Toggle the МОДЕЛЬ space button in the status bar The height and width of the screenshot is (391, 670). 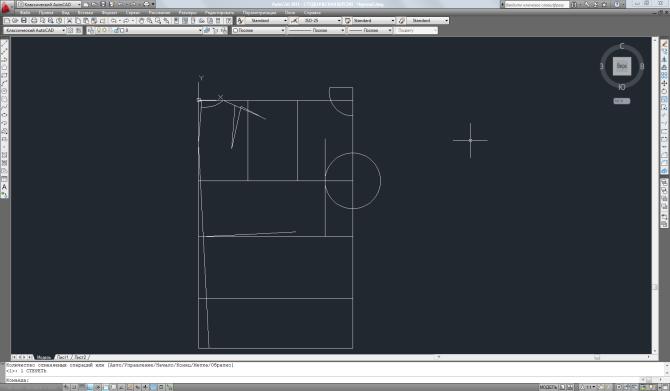point(548,387)
